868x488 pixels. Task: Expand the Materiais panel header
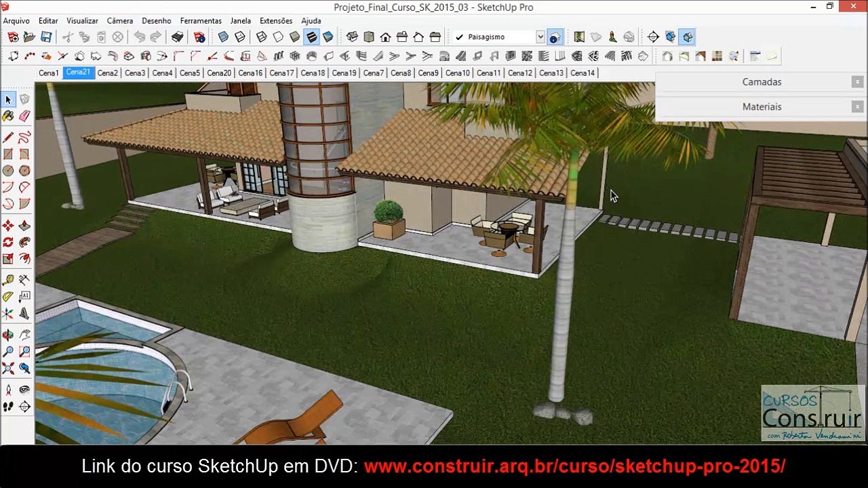click(x=762, y=107)
